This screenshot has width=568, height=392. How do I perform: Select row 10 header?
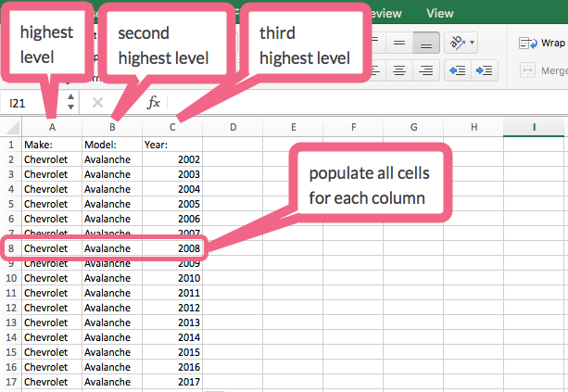(x=11, y=278)
